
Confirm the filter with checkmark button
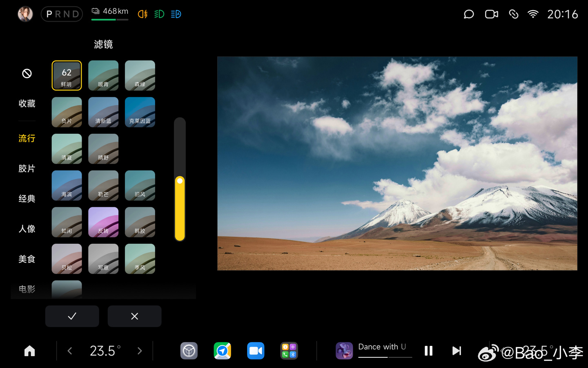click(x=72, y=316)
